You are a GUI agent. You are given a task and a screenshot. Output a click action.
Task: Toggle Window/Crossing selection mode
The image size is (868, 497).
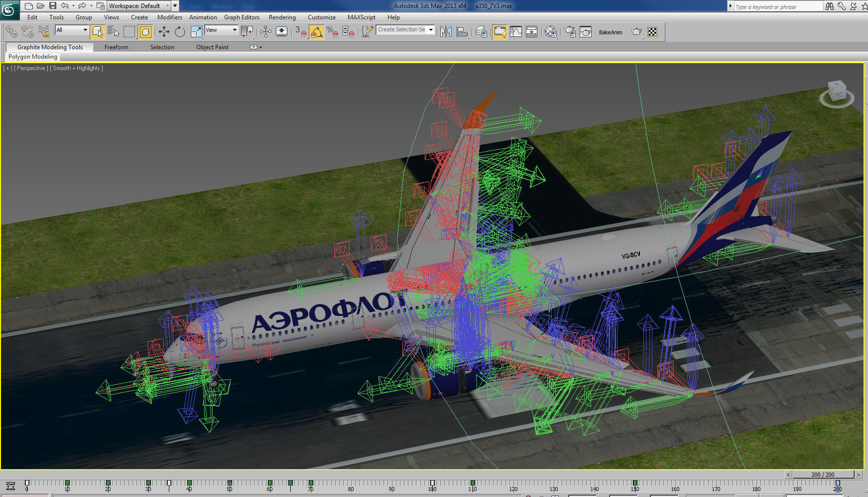pyautogui.click(x=145, y=32)
